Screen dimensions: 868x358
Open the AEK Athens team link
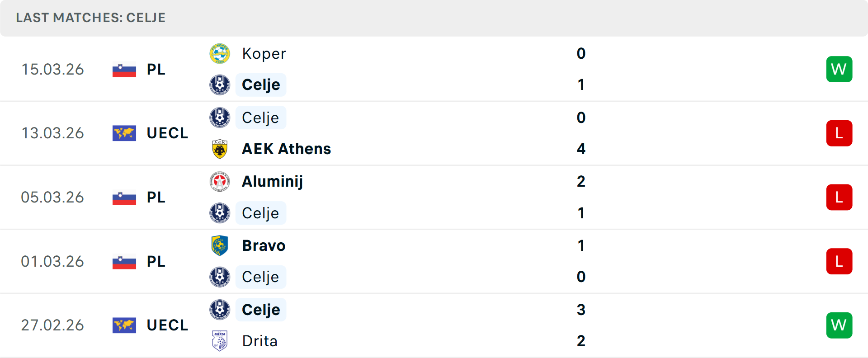[x=286, y=149]
